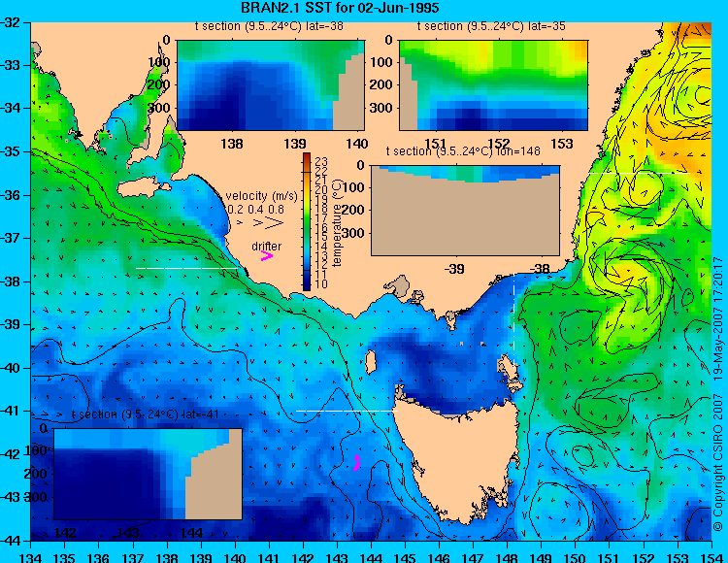Viewport: 728px width, 563px height.
Task: Click the 19-May-2007 17:20:17 timestamp
Action: (718, 318)
